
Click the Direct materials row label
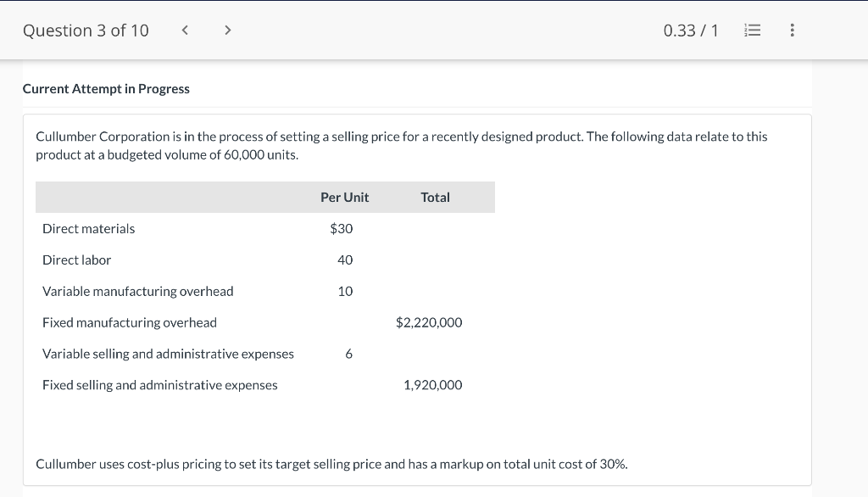pos(88,229)
